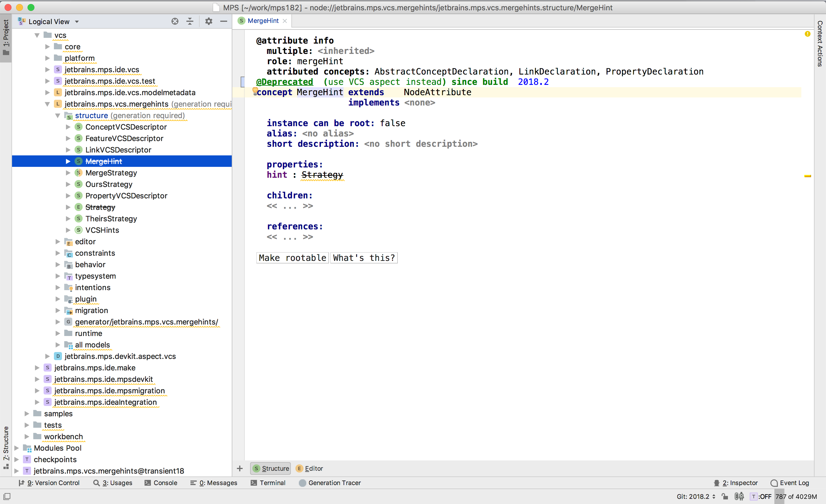Expand the runtime folder
This screenshot has height=504, width=826.
click(x=58, y=333)
